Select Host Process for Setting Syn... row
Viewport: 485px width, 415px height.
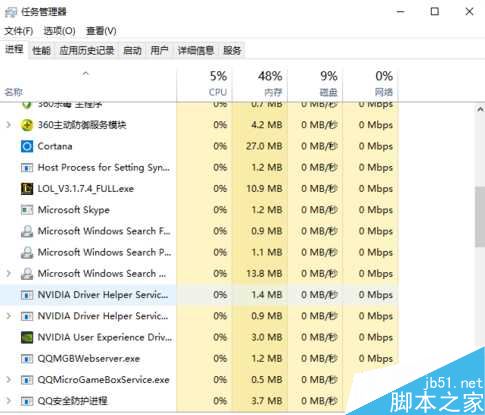[x=199, y=168]
